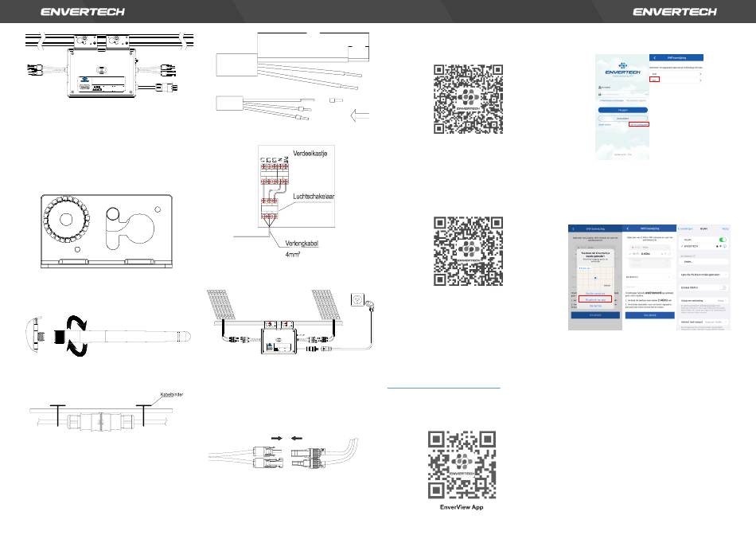This screenshot has height=535, width=756.
Task: Click the 'Verlengkabel' label
Action: point(302,244)
